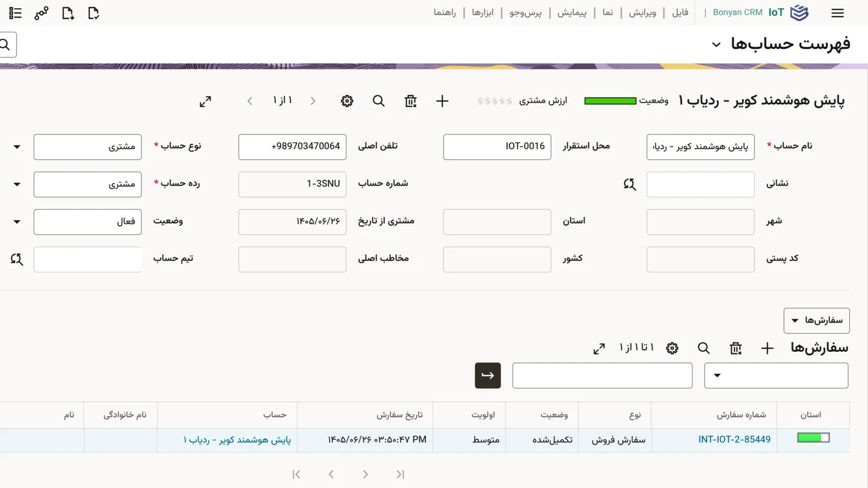
Task: Add a new account with plus icon
Action: coord(442,101)
